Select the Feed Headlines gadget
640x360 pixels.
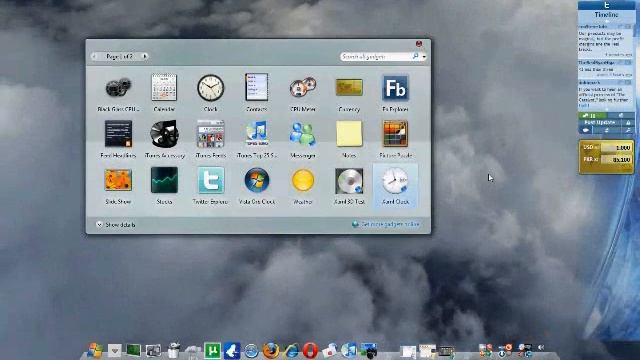click(118, 139)
